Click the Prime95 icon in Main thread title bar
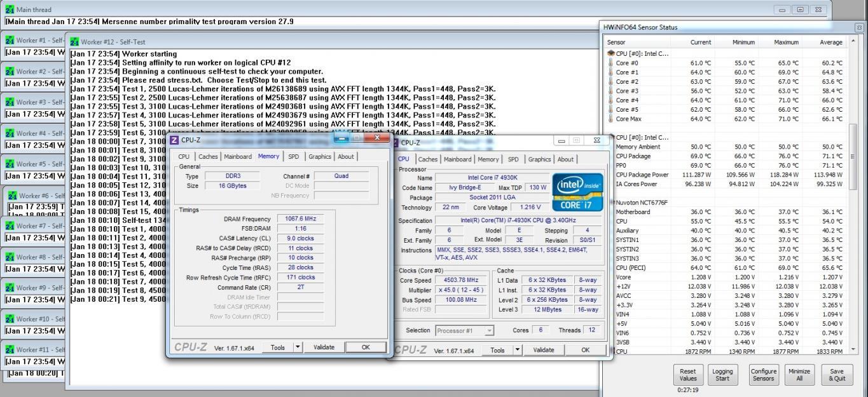Image resolution: width=868 pixels, height=397 pixels. coord(9,10)
